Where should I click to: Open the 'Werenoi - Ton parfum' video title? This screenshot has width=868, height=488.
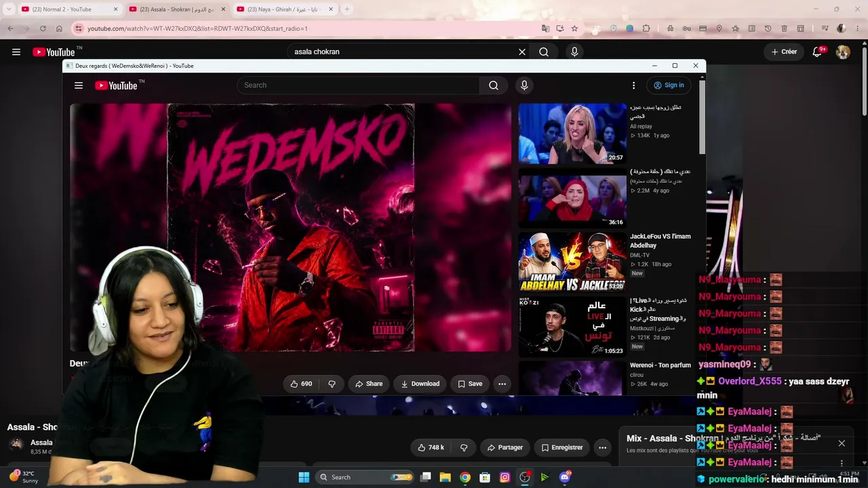660,365
